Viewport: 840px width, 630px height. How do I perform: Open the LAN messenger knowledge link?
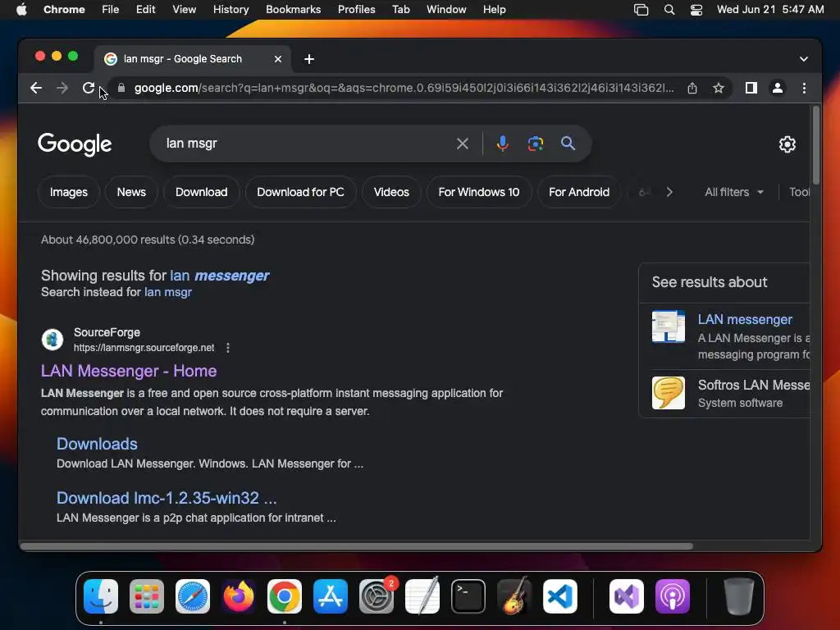point(745,319)
